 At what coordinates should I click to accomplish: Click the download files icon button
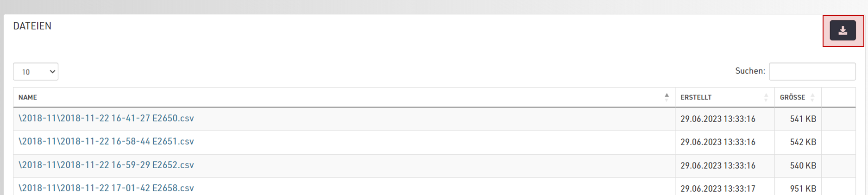843,31
